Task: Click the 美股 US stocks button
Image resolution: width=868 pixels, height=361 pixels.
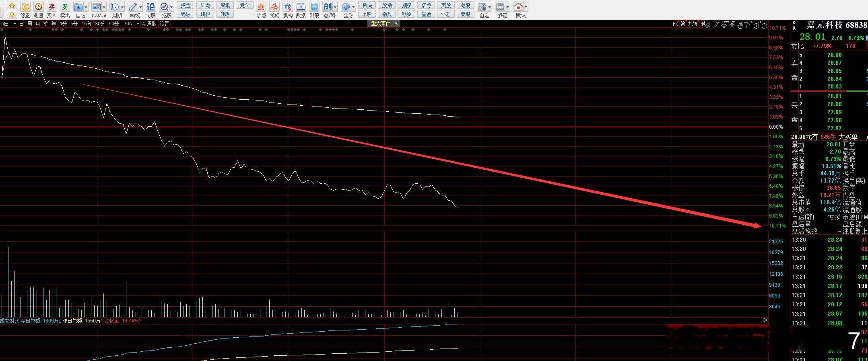Action: tap(465, 14)
